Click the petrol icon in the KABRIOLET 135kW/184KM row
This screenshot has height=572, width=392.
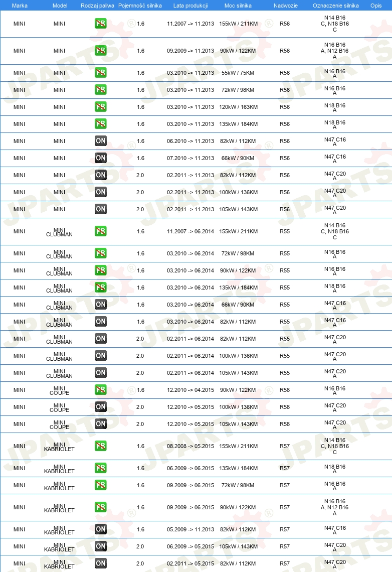click(101, 468)
